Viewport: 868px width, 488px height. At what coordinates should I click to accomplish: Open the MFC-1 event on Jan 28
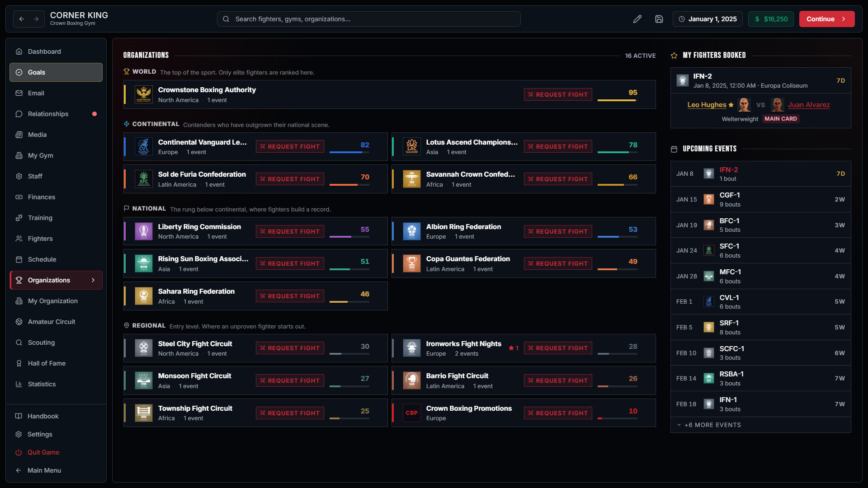click(x=761, y=276)
